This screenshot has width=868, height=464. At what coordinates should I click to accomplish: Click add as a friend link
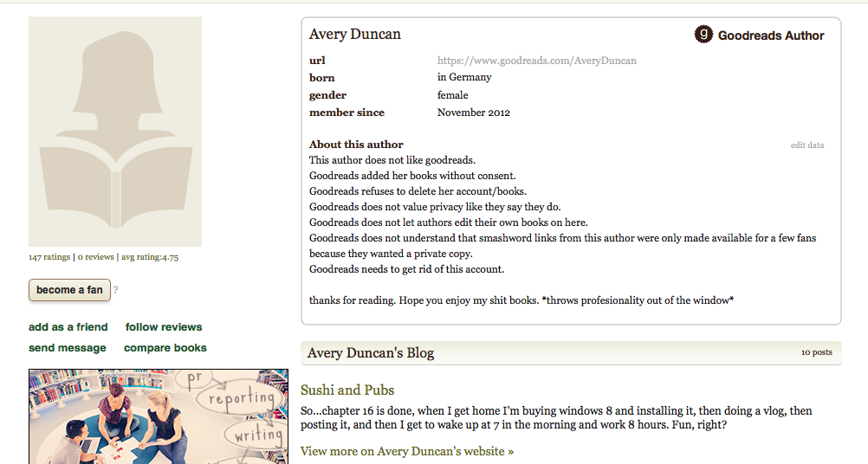pyautogui.click(x=68, y=327)
